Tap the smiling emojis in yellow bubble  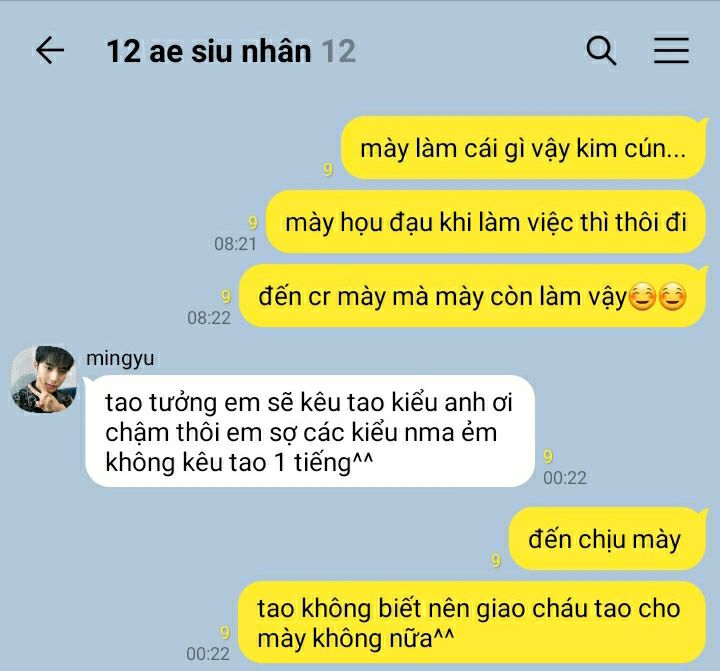click(657, 297)
